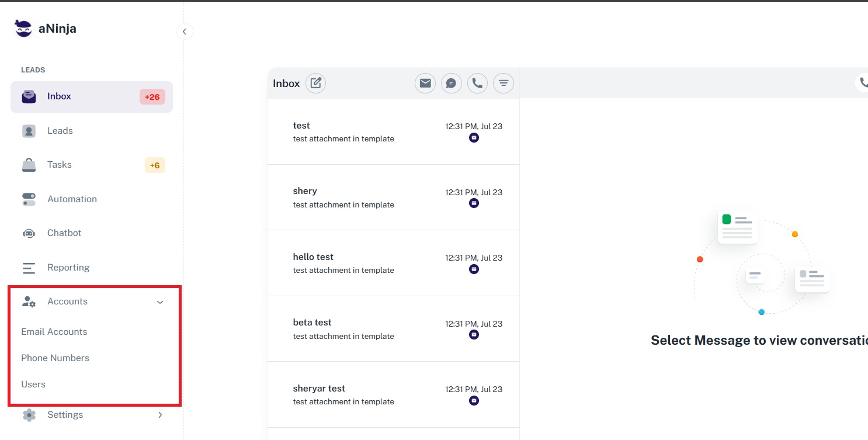
Task: Filter inbox by phone call icon
Action: pos(477,84)
